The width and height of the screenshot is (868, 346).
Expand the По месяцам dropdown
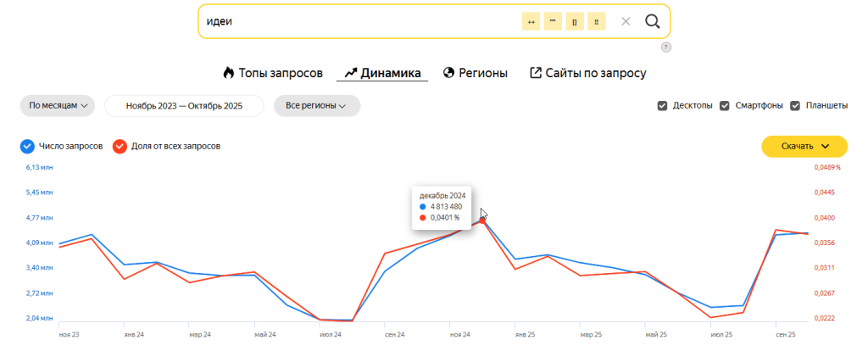(58, 106)
